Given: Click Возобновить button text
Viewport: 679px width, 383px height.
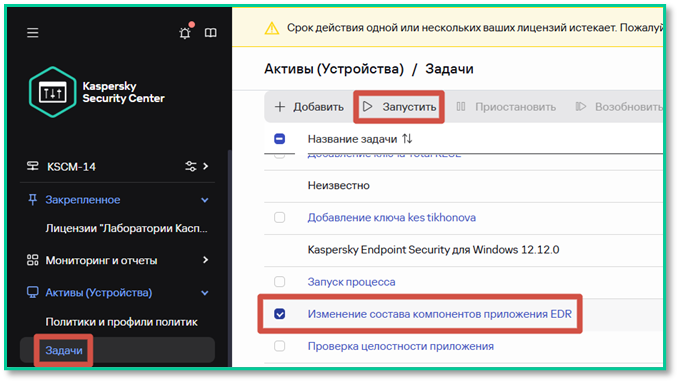Looking at the screenshot, I should [x=628, y=107].
